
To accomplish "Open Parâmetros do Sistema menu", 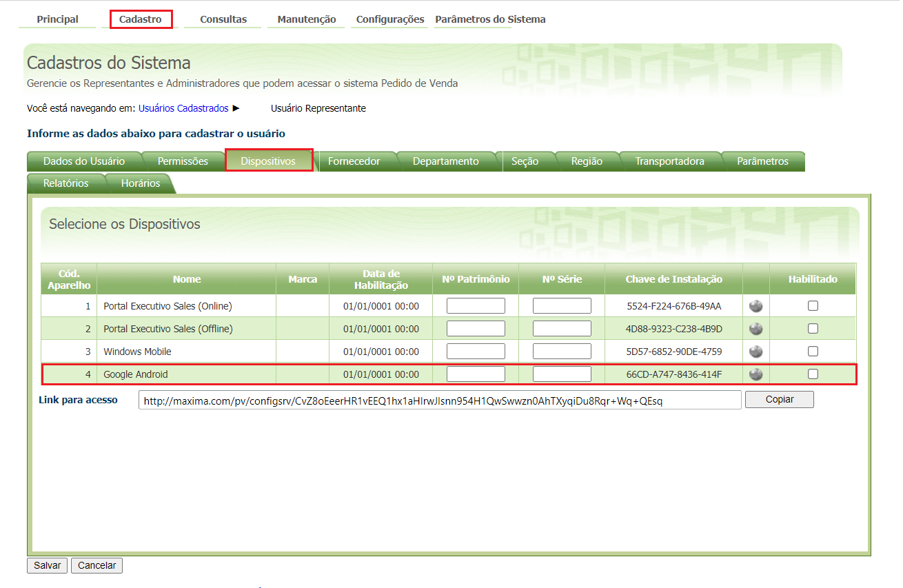I will tap(490, 19).
